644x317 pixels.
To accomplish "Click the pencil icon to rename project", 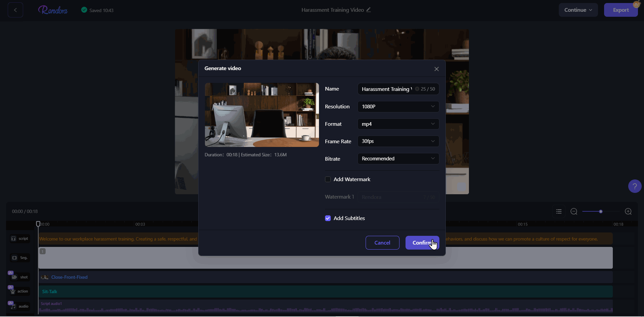I will [369, 10].
